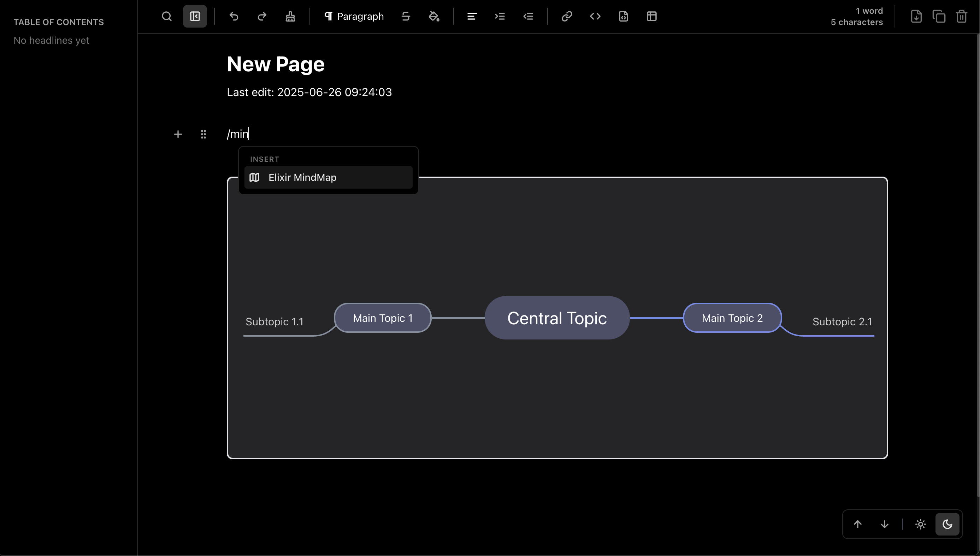The width and height of the screenshot is (980, 556).
Task: Click the block drag handle dots
Action: point(203,134)
